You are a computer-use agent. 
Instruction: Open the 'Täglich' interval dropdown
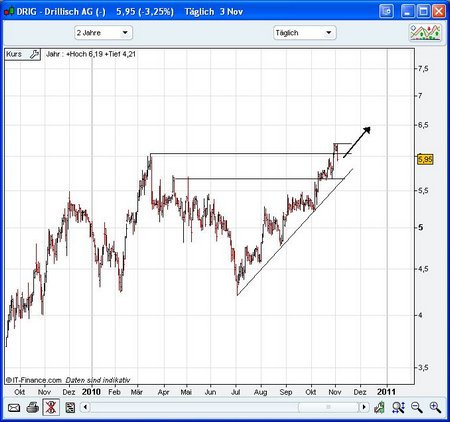click(305, 33)
